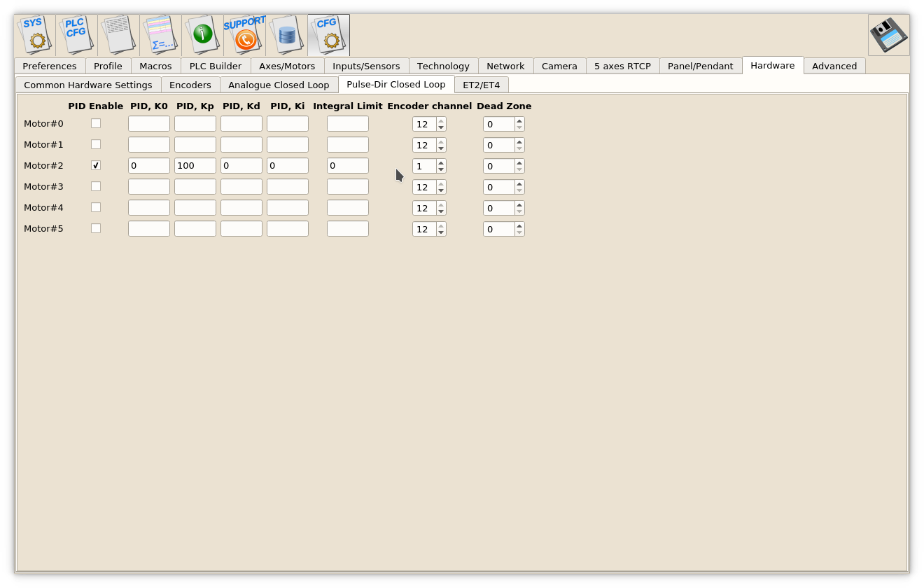Click the plain text document icon
The height and width of the screenshot is (588, 924).
click(x=118, y=35)
